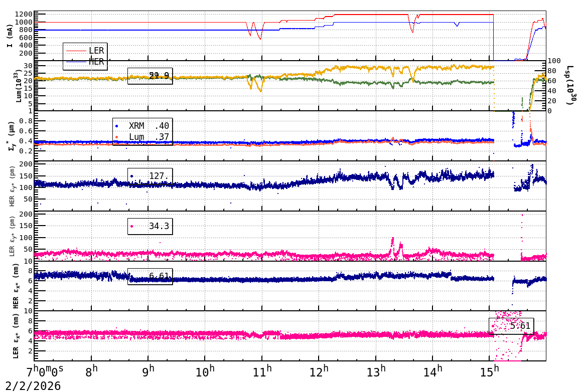Click the 1000 tick on current axis

point(24,22)
